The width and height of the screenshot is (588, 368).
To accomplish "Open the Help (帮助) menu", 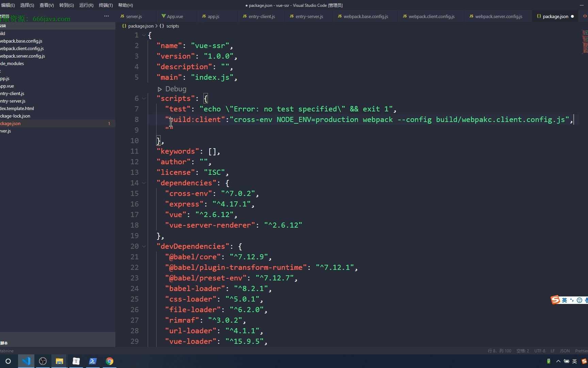I will point(125,5).
